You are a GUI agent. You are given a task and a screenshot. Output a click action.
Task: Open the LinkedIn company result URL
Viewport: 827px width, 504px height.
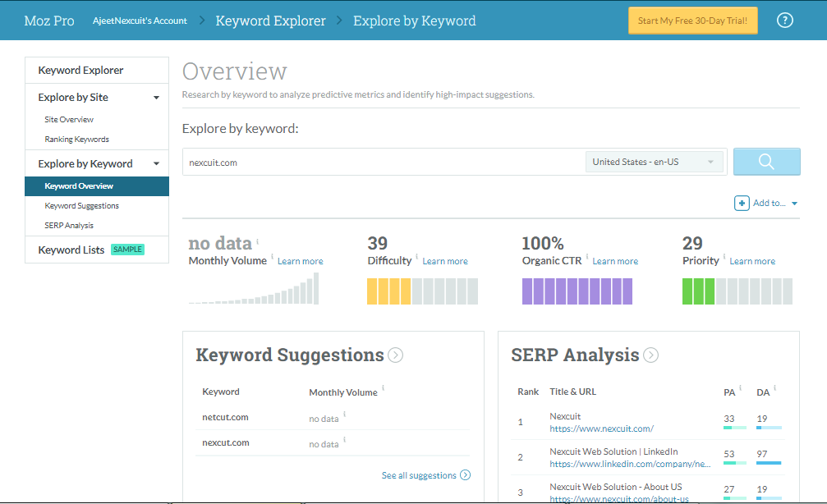[x=630, y=464]
